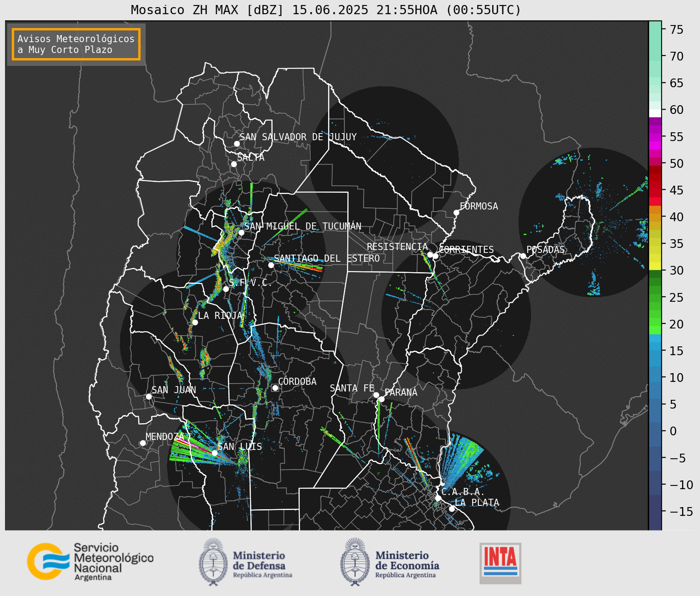Click the Servicio Meteorológico Nacional logo

pyautogui.click(x=91, y=561)
